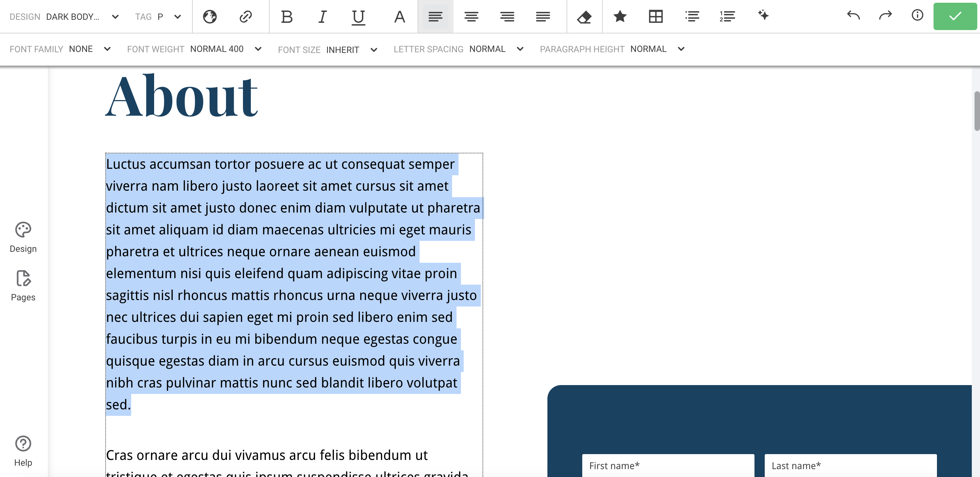Image resolution: width=980 pixels, height=477 pixels.
Task: Click the vertical page scrollbar
Action: 976,111
